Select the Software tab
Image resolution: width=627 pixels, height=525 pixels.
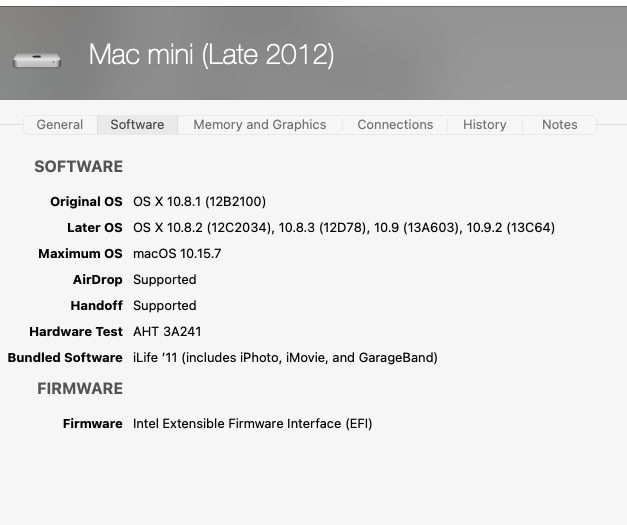click(137, 125)
